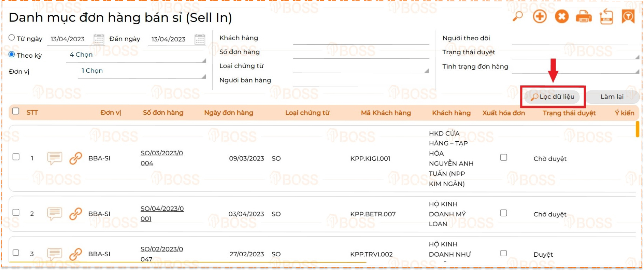Sort by the Ngày đơn hàng column header

tap(229, 113)
